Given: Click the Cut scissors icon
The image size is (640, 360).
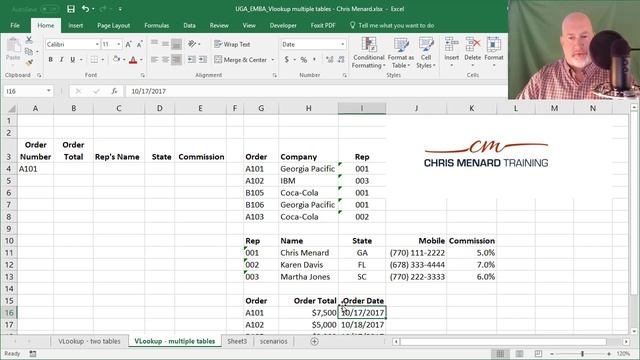Looking at the screenshot, I should [29, 40].
